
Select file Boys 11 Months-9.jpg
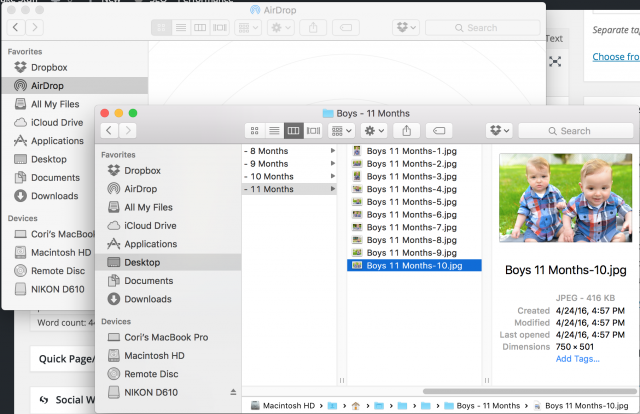[x=414, y=253]
